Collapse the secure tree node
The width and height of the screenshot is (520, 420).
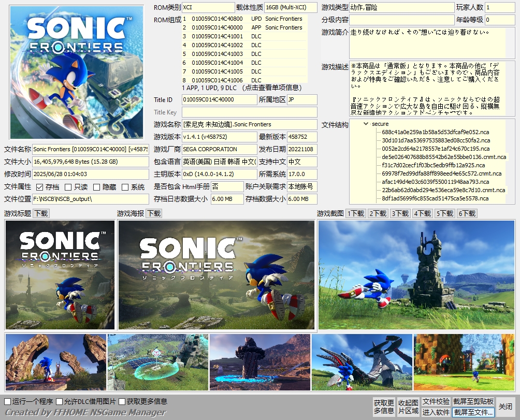coord(366,124)
